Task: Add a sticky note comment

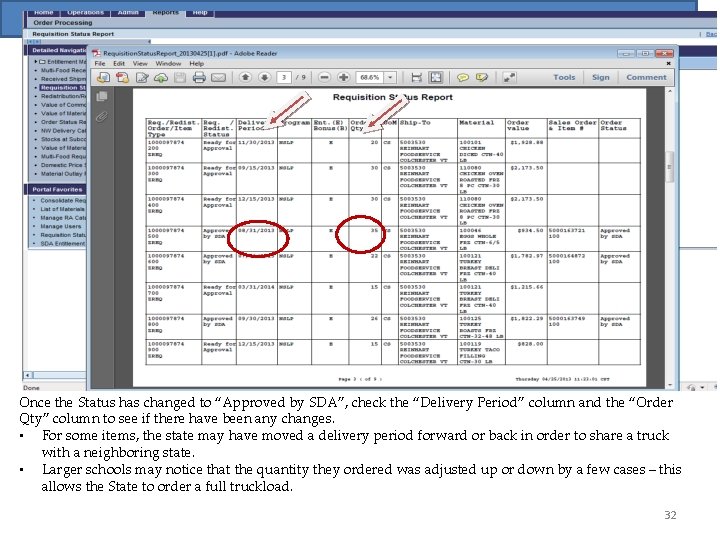Action: coord(463,78)
